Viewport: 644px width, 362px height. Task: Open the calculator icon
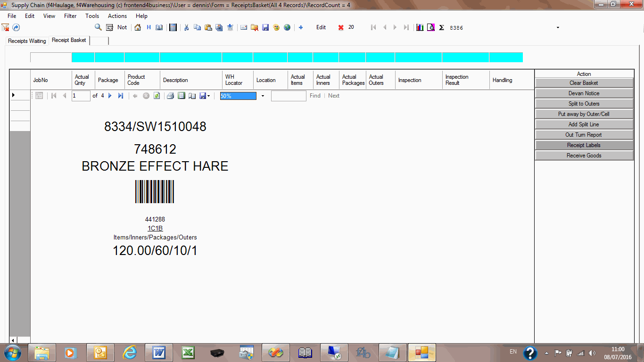coord(173,27)
